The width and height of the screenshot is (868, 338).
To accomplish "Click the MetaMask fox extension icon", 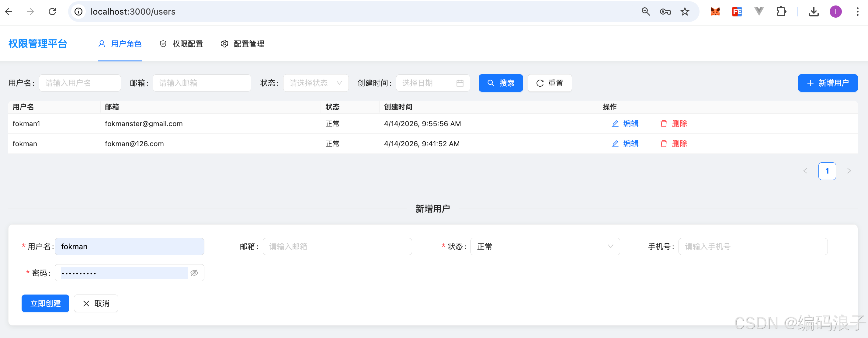I will coord(715,12).
